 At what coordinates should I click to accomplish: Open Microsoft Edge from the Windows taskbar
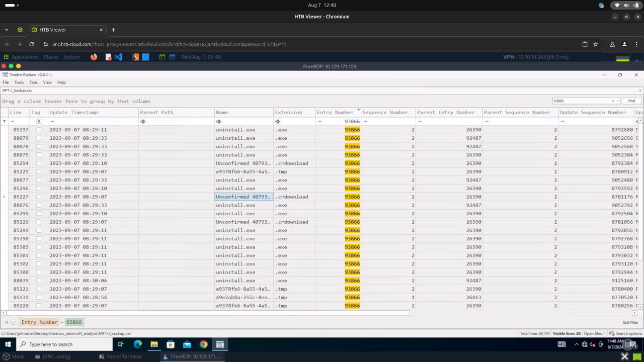coord(137,344)
